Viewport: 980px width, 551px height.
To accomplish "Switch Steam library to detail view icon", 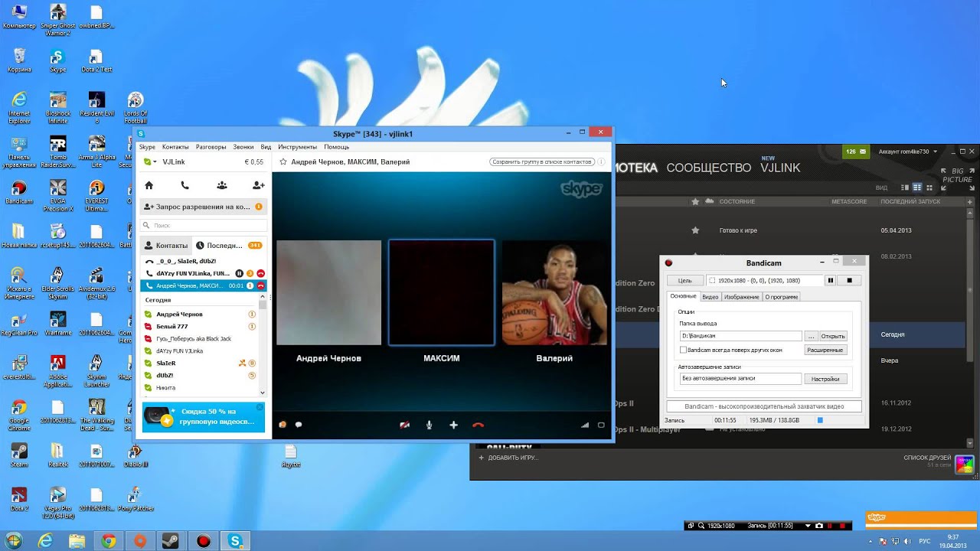I will click(x=905, y=187).
